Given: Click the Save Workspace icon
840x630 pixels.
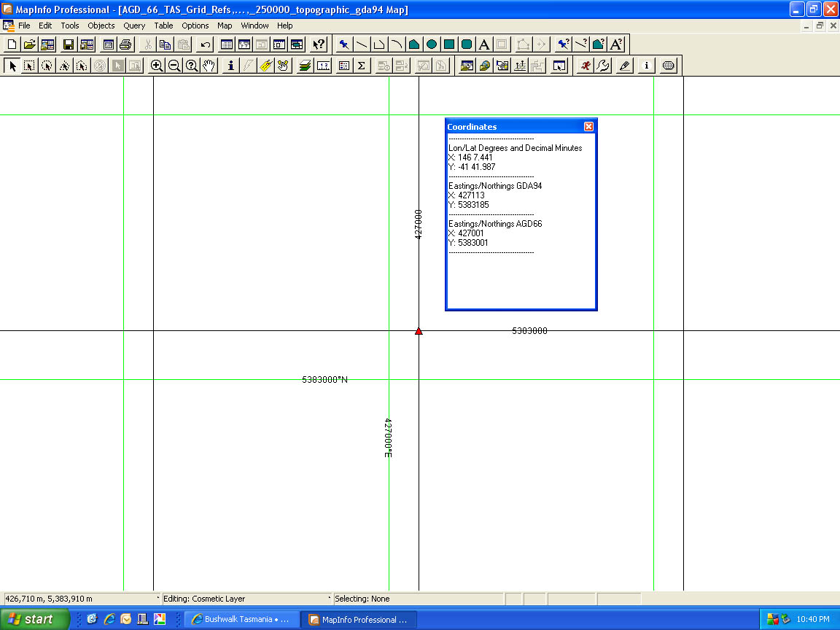Looking at the screenshot, I should (86, 44).
